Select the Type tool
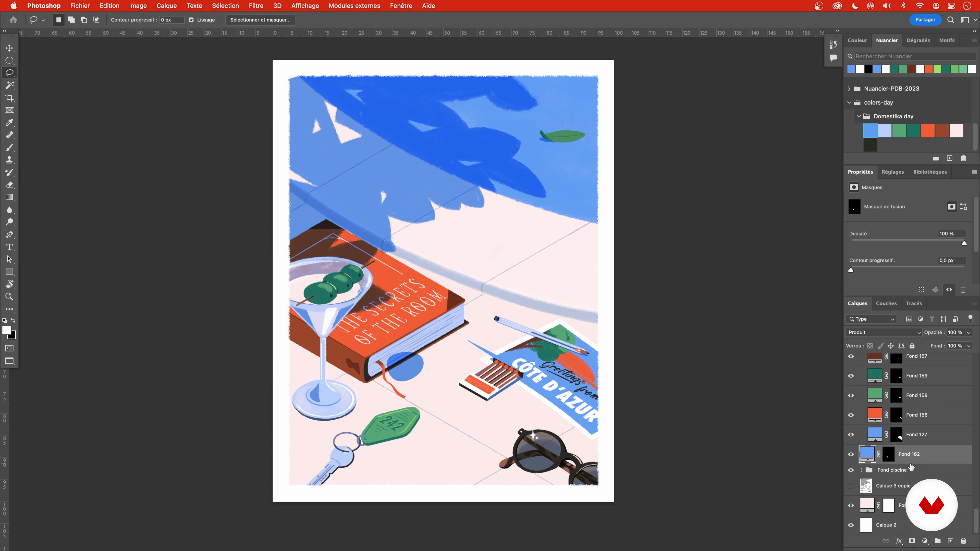The width and height of the screenshot is (980, 551). 9,247
